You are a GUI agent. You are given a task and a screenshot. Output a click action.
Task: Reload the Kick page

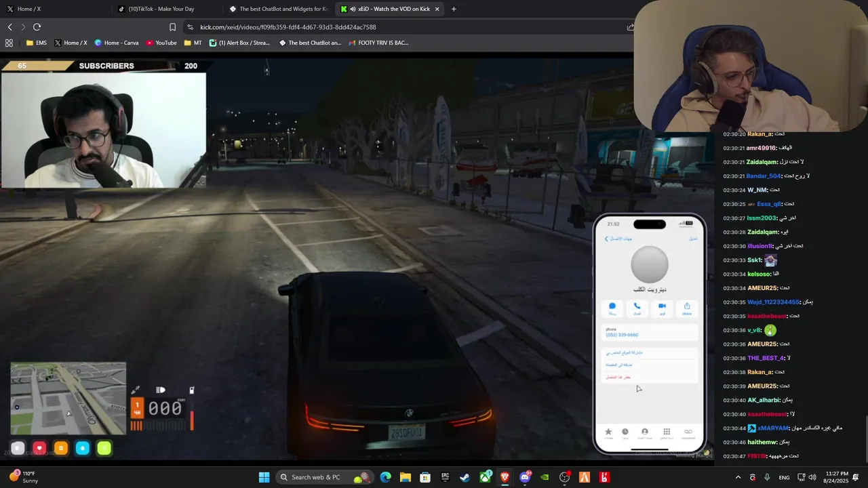tap(37, 27)
